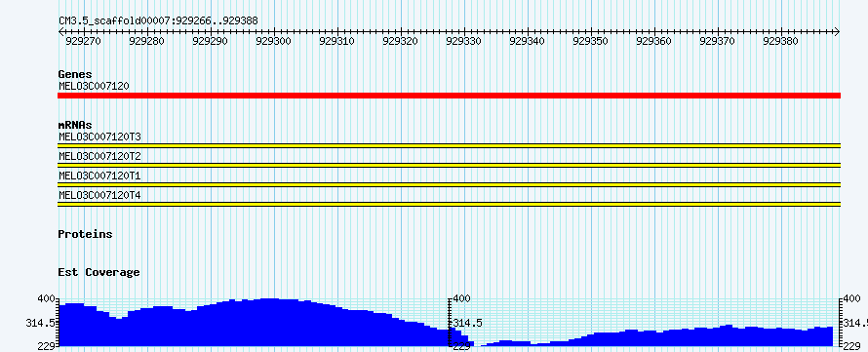The width and height of the screenshot is (868, 352).
Task: Click ruler position 929330
Action: 464,41
